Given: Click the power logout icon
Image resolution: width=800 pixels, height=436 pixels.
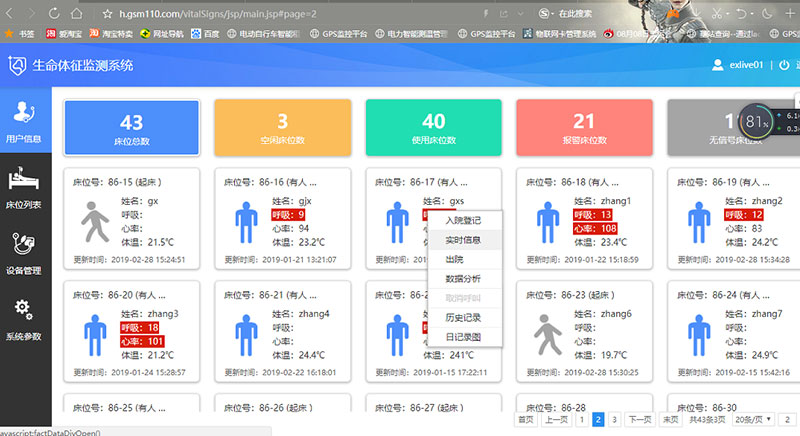Looking at the screenshot, I should click(784, 65).
